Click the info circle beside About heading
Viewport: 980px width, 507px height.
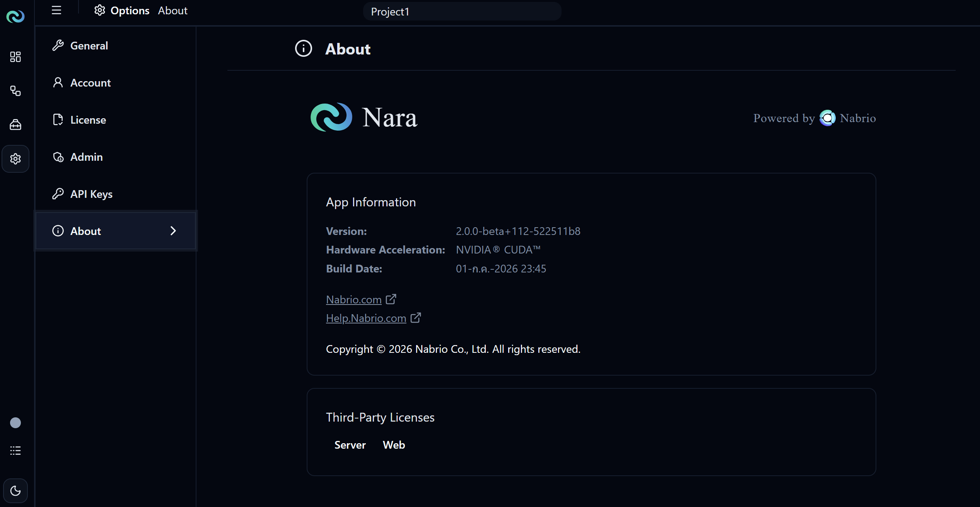[x=304, y=49]
